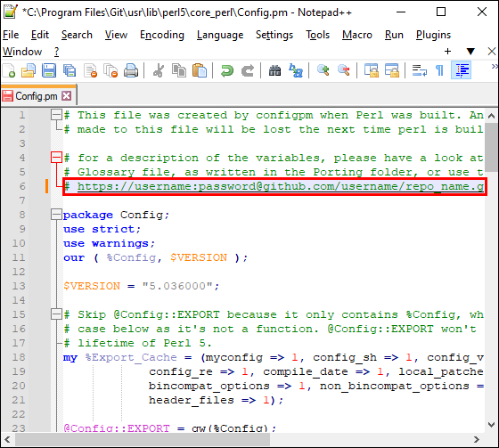
Task: Click the New file toolbar icon
Action: click(9, 70)
